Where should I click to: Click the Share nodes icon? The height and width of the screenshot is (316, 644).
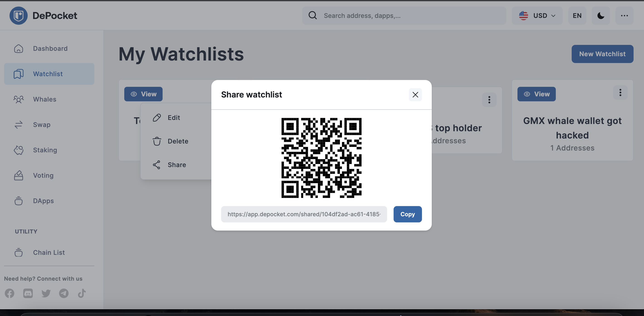156,165
